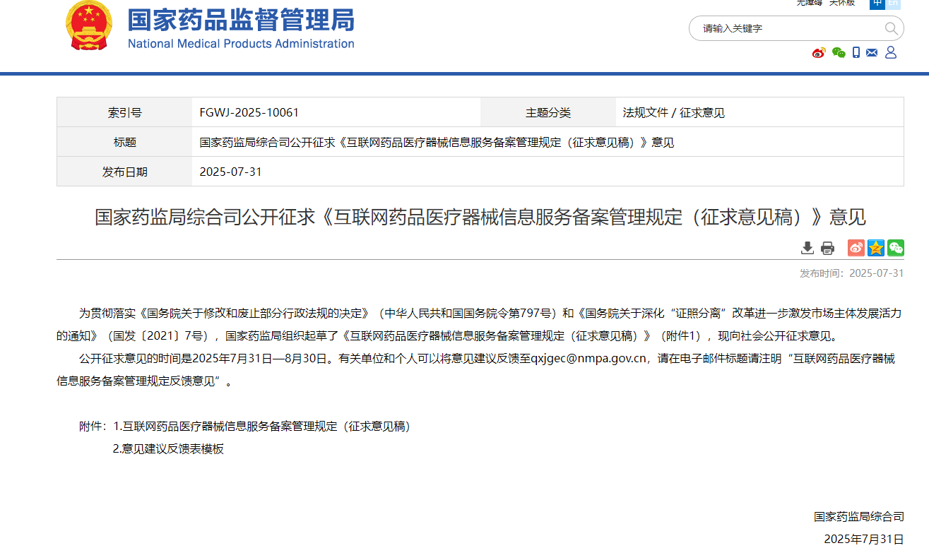Share the article via the WeChat button

coord(896,248)
